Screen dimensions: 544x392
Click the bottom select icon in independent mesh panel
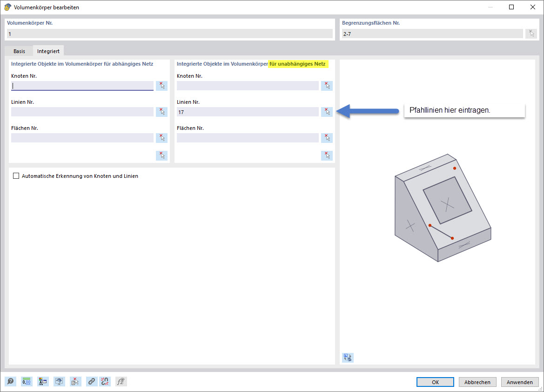[x=327, y=155]
